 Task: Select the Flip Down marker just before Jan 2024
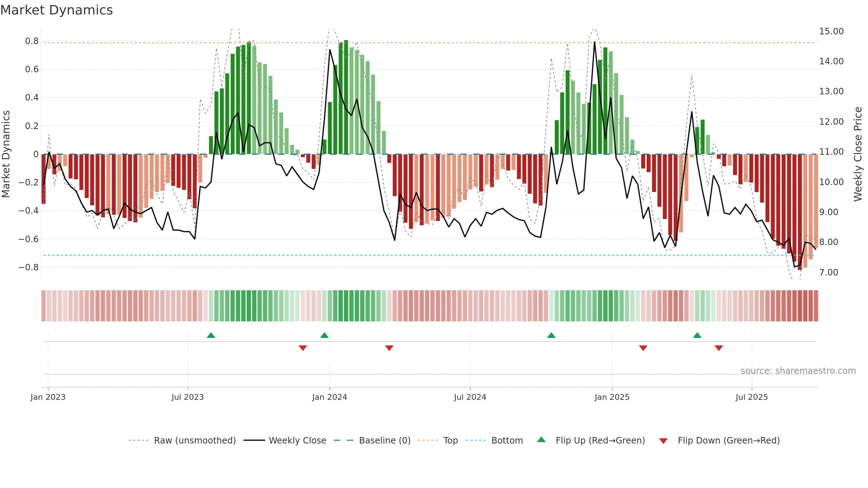pyautogui.click(x=303, y=348)
